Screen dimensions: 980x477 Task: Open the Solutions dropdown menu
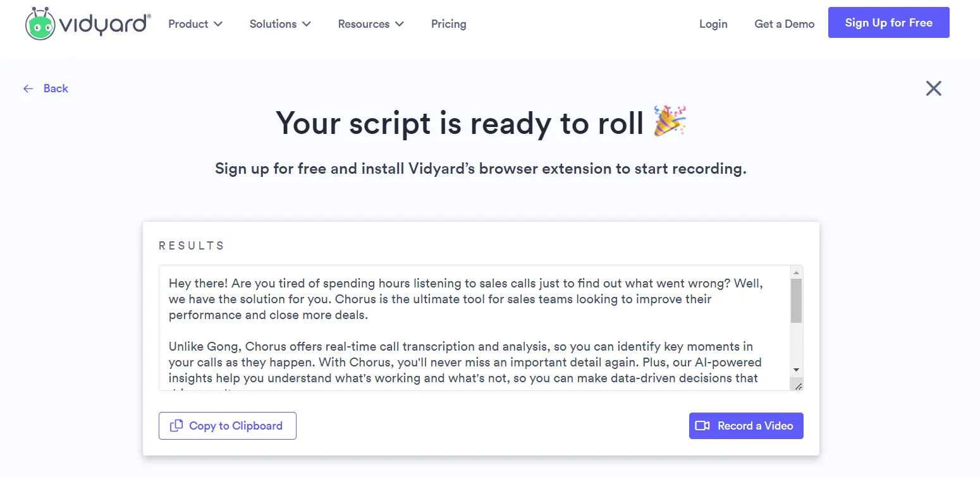(280, 24)
